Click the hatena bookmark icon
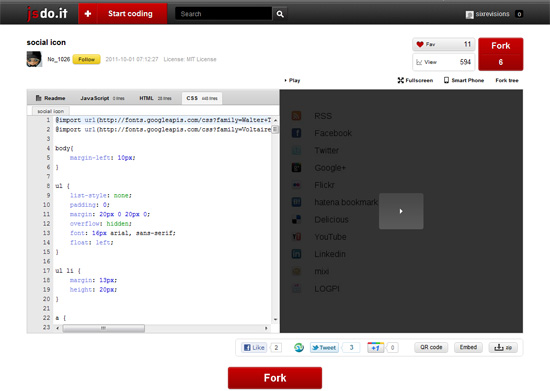550x391 pixels. point(296,202)
